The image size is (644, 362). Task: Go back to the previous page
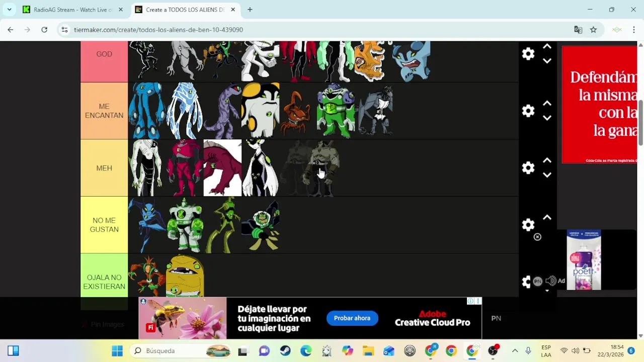tap(11, 30)
